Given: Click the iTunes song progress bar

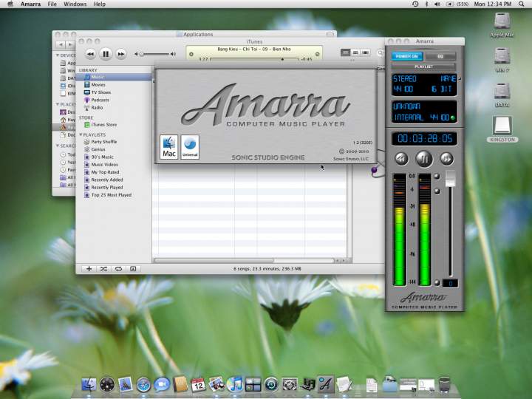Looking at the screenshot, I should click(x=253, y=59).
